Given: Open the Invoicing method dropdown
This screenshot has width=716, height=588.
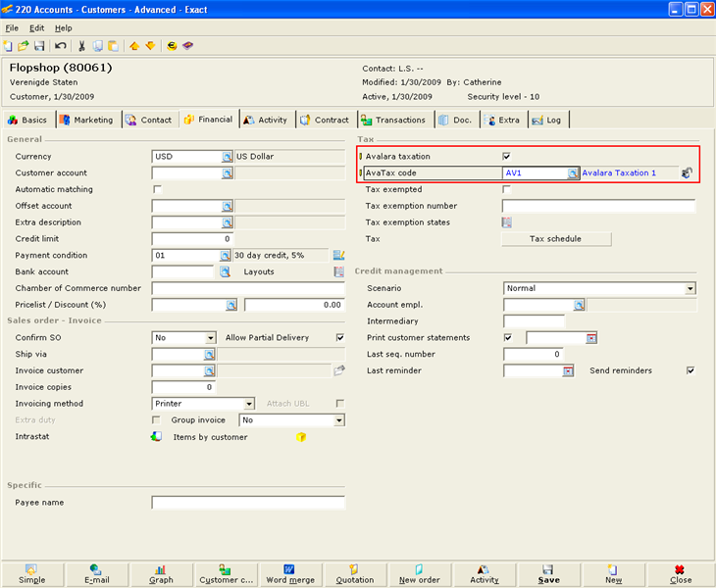Looking at the screenshot, I should [249, 404].
